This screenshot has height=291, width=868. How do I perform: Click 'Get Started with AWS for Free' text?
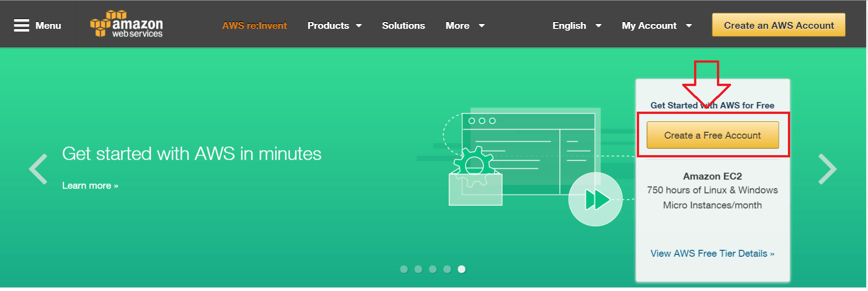(x=712, y=105)
